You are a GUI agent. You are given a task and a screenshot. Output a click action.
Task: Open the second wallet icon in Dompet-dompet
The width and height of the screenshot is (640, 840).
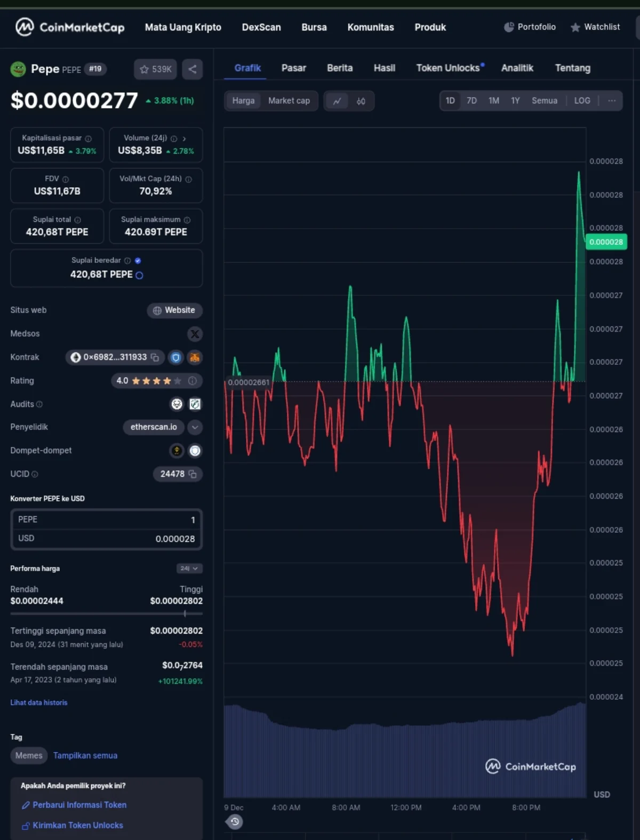pos(195,451)
